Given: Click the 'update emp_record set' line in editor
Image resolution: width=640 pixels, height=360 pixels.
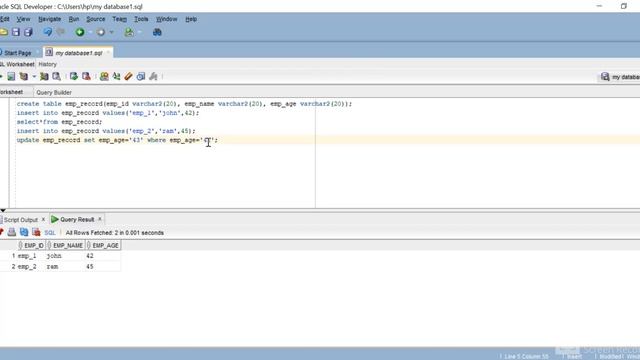Looking at the screenshot, I should point(117,140).
